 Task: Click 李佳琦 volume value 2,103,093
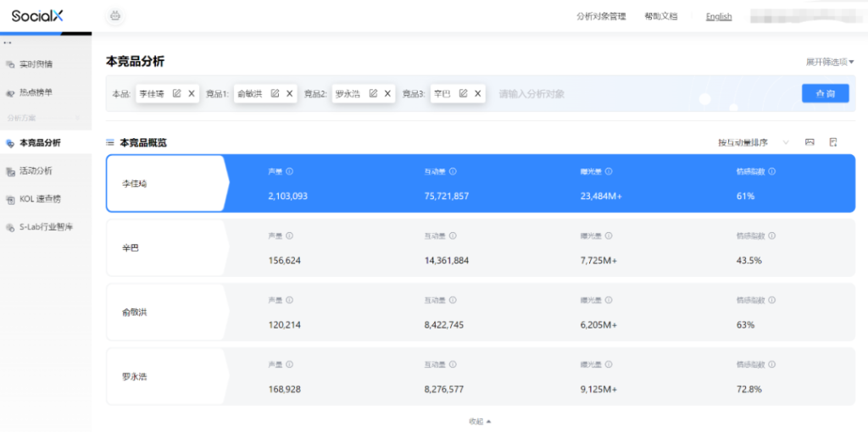point(288,196)
